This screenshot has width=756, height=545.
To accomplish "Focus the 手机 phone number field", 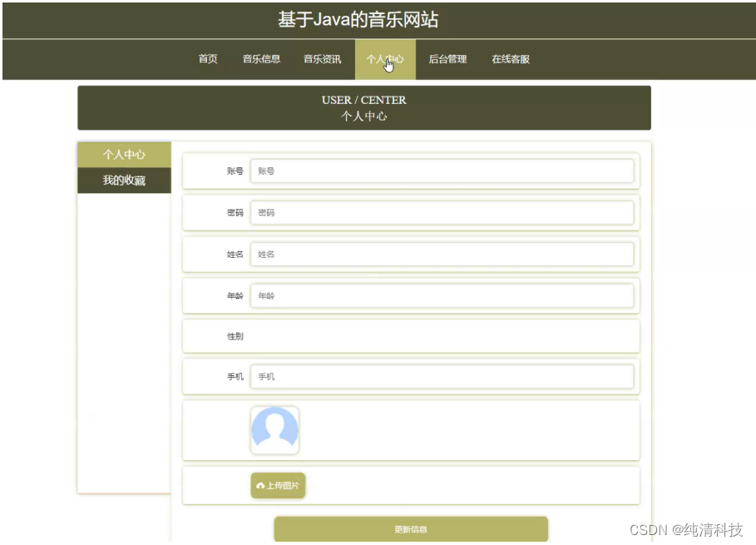I will click(443, 376).
